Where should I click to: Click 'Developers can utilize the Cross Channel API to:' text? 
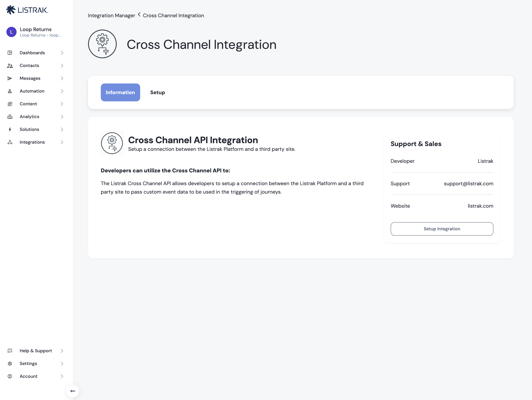tap(165, 170)
